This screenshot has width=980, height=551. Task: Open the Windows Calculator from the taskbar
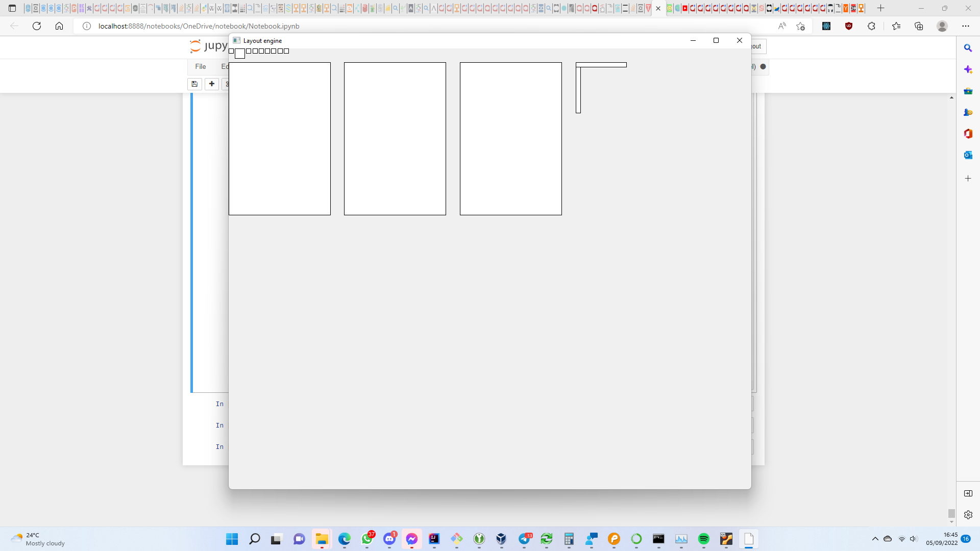coord(570,539)
